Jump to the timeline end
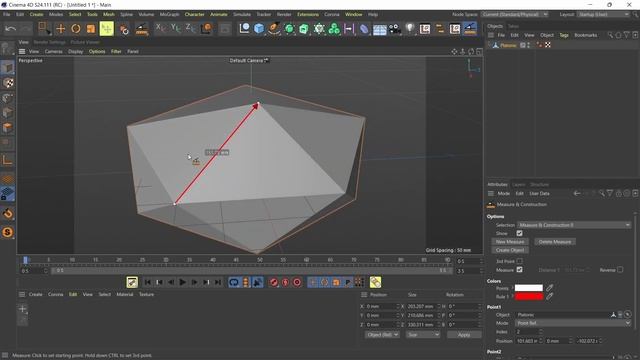Viewport: 640px width, 360px height. click(x=218, y=282)
